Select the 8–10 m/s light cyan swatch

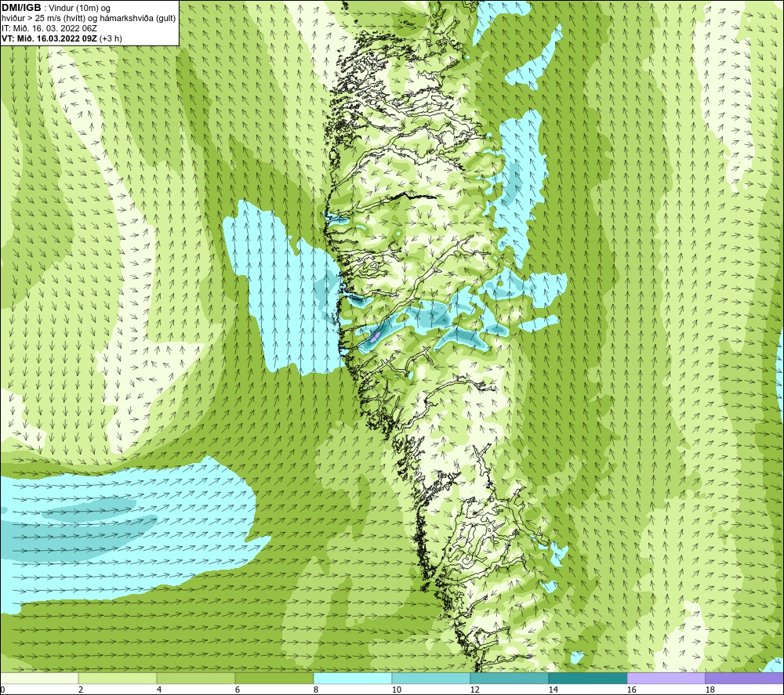pos(353,678)
